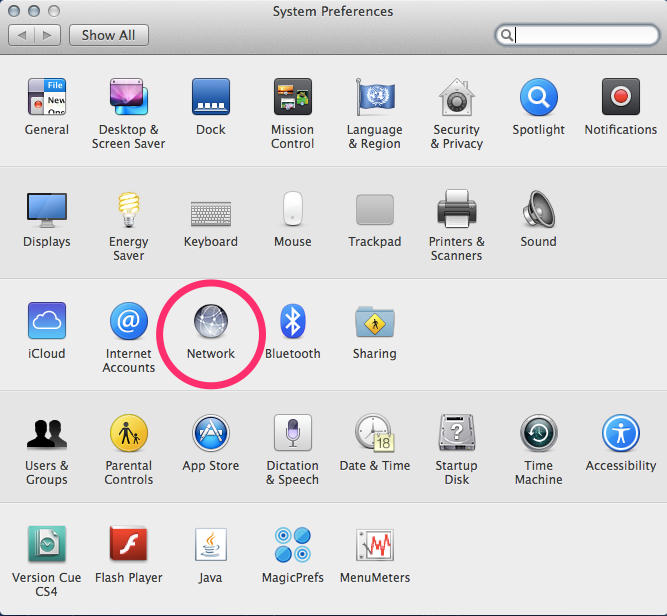Image resolution: width=667 pixels, height=616 pixels.
Task: Go back with the left arrow button
Action: [23, 35]
